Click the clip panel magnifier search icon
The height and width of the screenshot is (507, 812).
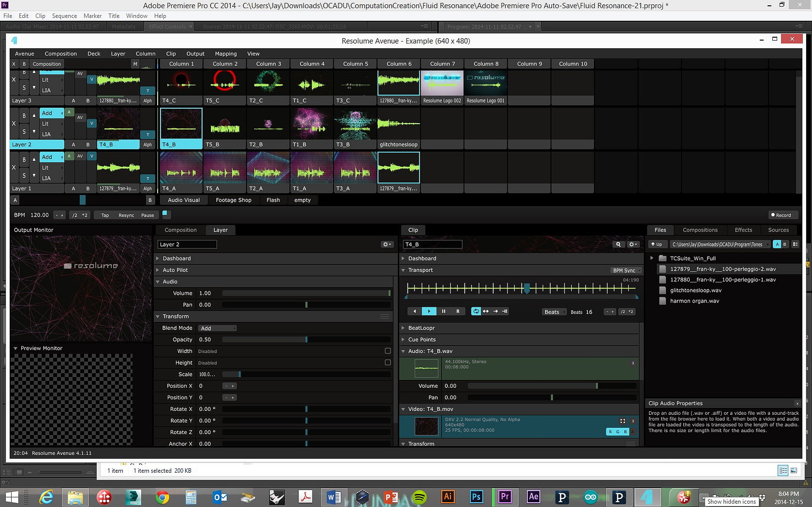(x=618, y=245)
